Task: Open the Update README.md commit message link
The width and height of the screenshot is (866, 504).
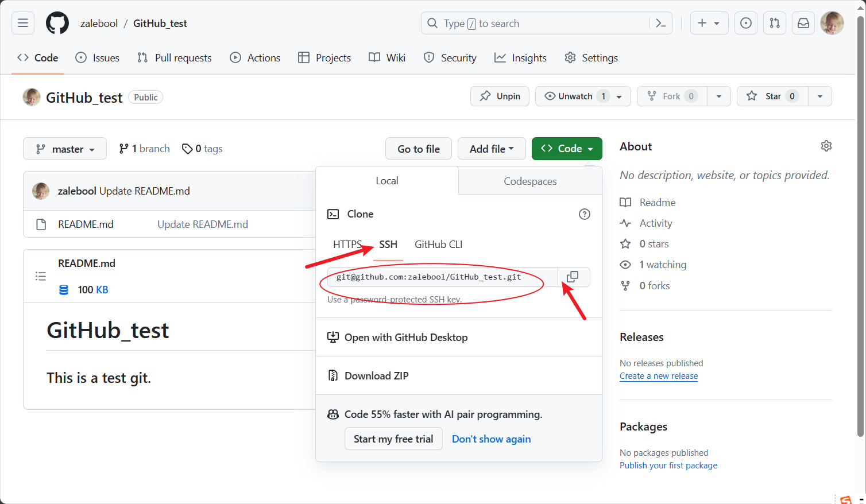Action: tap(203, 224)
